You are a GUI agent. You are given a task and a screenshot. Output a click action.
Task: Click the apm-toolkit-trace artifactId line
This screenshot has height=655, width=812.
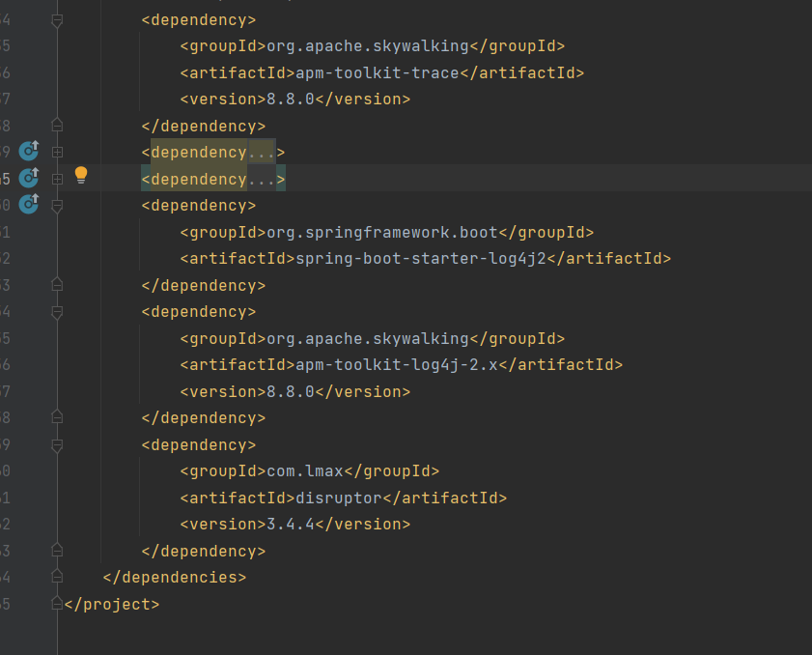coord(382,72)
